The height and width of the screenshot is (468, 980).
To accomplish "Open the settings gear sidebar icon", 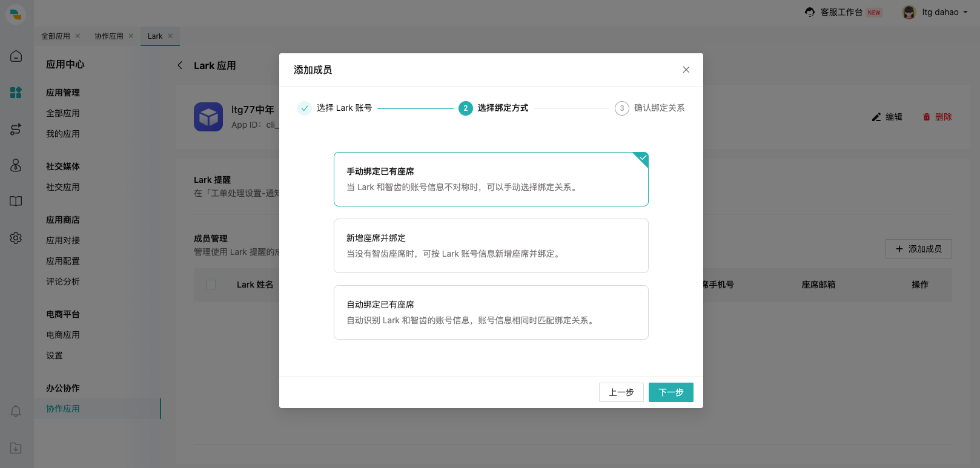I will [16, 238].
